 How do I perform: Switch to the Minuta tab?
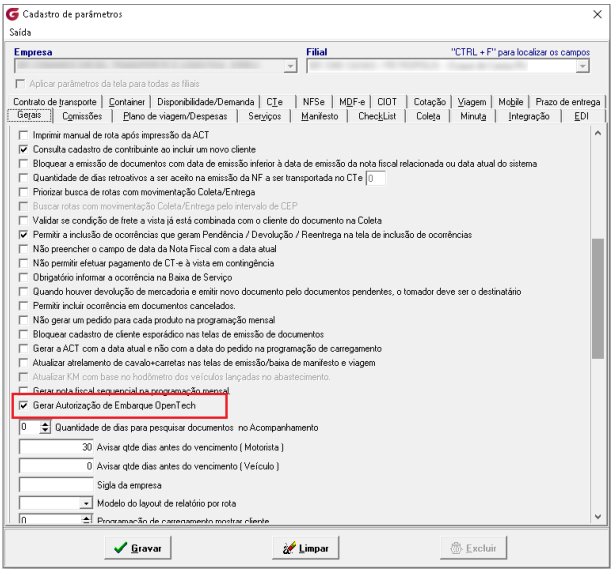pyautogui.click(x=473, y=116)
